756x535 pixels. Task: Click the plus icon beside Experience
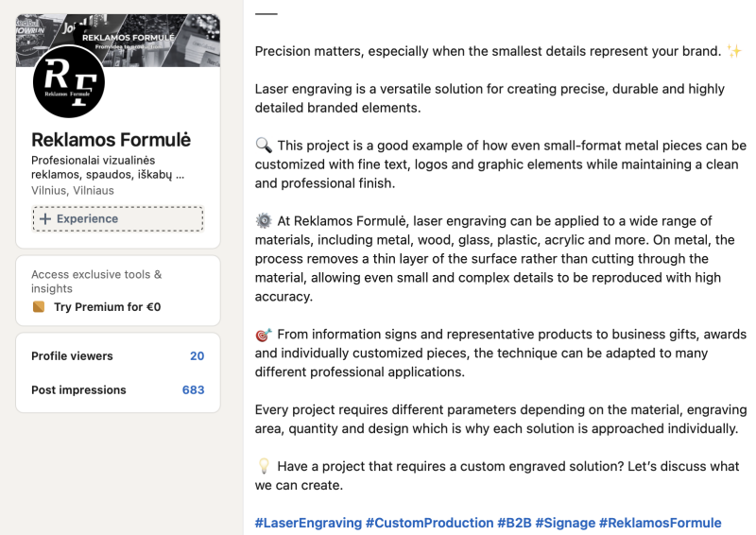pyautogui.click(x=45, y=219)
